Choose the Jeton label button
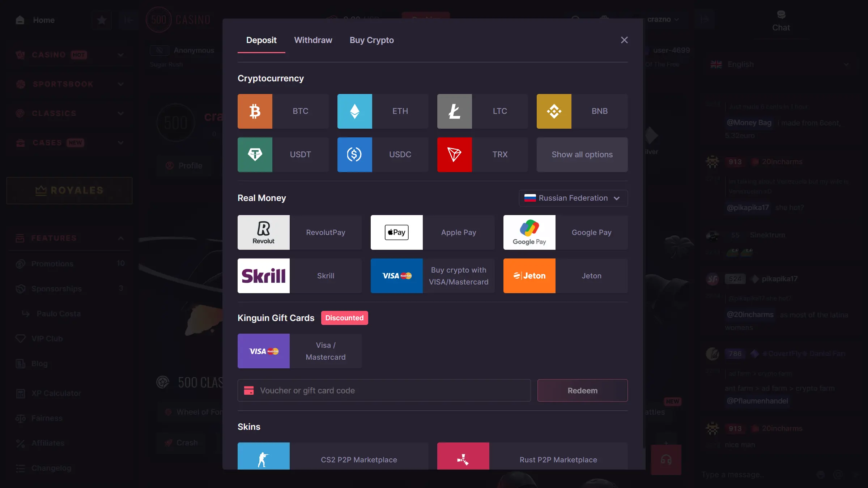The width and height of the screenshot is (868, 488). (x=592, y=276)
